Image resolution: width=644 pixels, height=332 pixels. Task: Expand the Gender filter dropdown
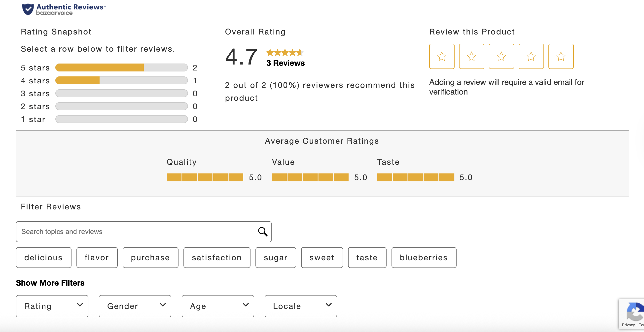pyautogui.click(x=135, y=306)
